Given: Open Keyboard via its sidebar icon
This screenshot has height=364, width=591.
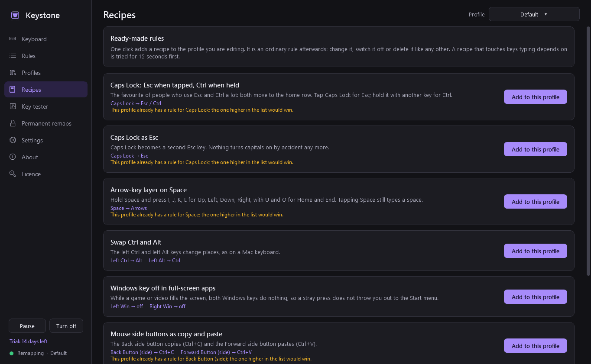Looking at the screenshot, I should [x=13, y=39].
